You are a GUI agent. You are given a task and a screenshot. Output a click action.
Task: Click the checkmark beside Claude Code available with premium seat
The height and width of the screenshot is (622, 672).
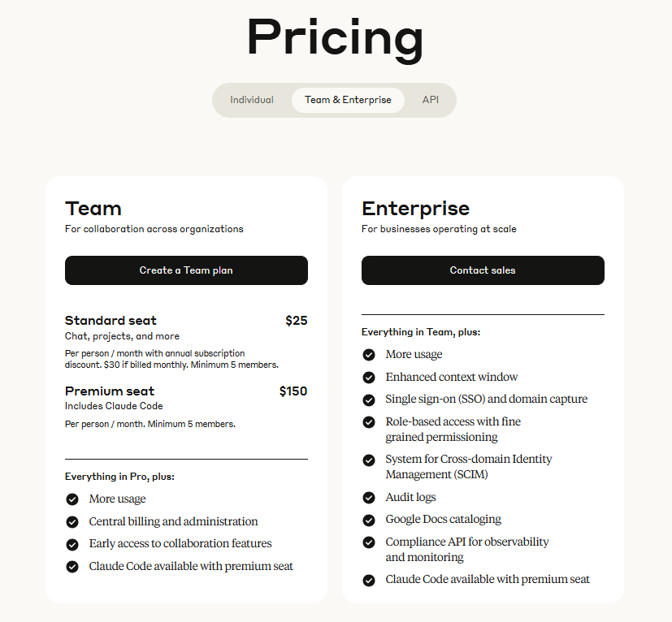click(72, 566)
